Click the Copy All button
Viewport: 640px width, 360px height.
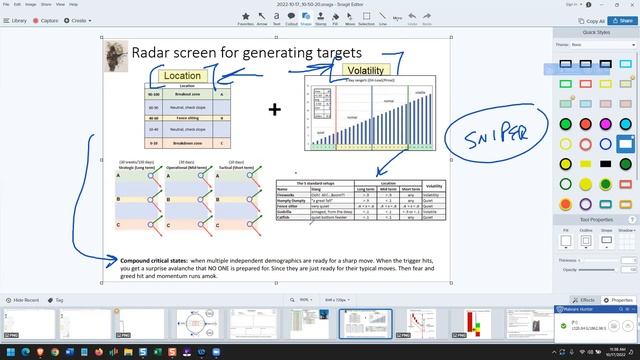click(591, 21)
